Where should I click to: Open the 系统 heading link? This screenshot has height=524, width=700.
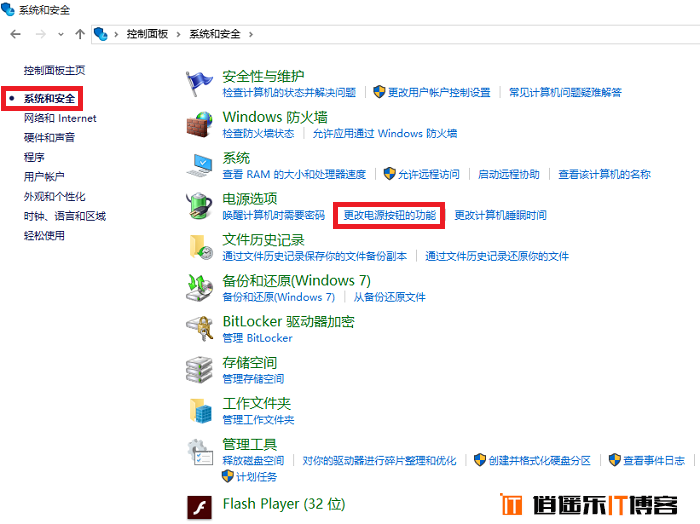pyautogui.click(x=236, y=158)
